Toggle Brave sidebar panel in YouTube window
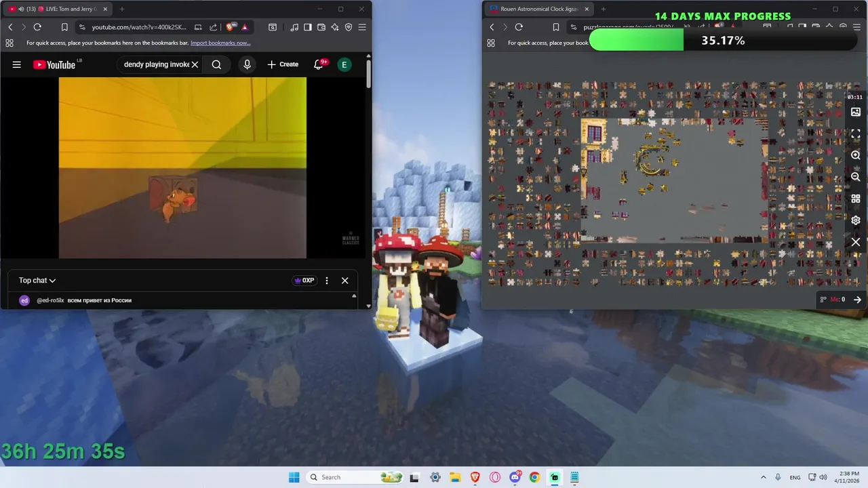 pyautogui.click(x=308, y=27)
